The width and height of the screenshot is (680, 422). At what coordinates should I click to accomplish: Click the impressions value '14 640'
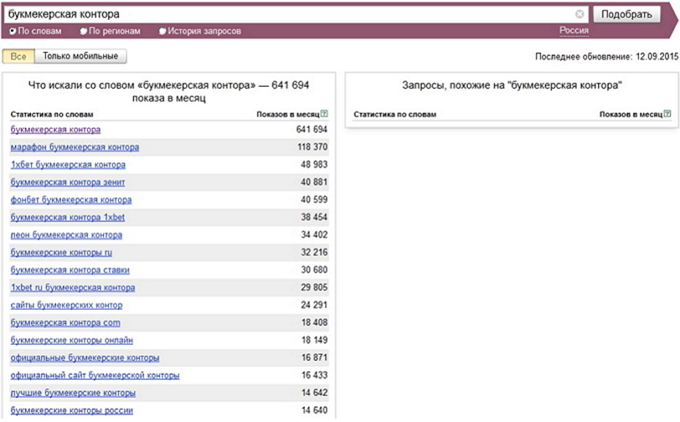point(314,410)
